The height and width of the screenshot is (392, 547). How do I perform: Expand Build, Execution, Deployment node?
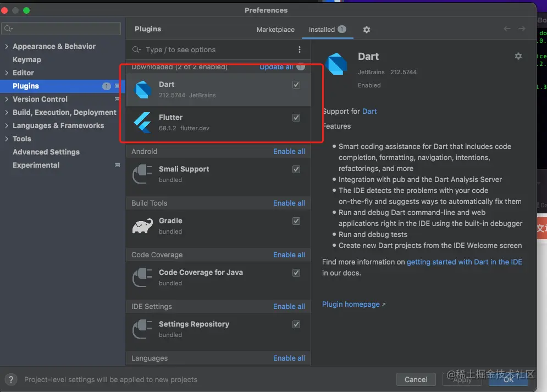[7, 112]
